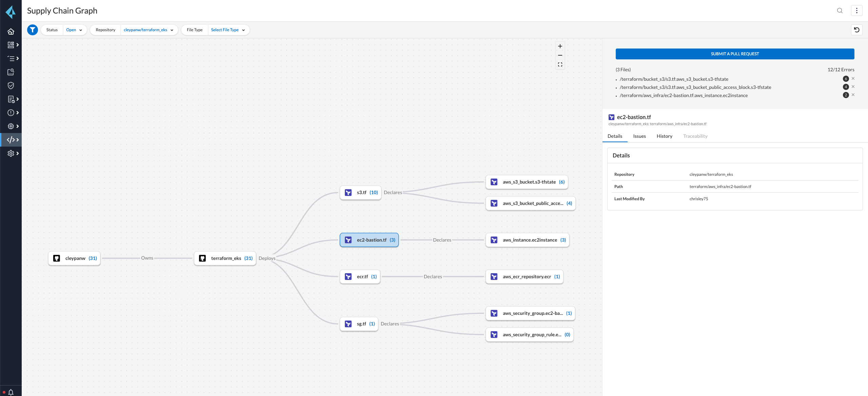The width and height of the screenshot is (868, 396).
Task: Click the notifications bell icon
Action: pos(11,392)
